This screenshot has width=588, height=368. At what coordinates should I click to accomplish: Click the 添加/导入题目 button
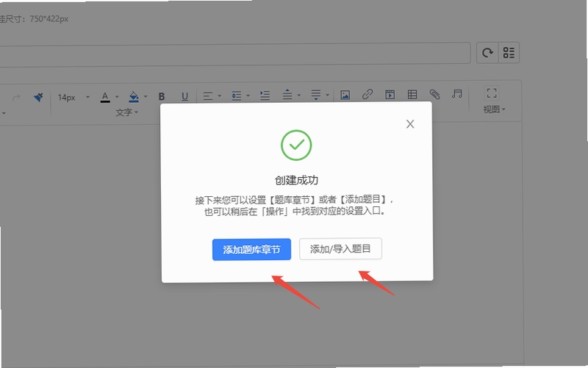(340, 248)
